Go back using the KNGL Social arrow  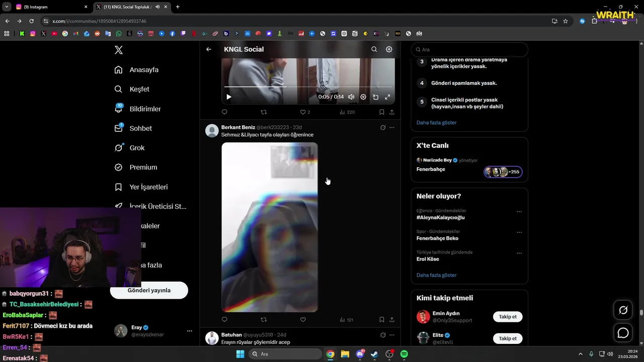tap(209, 49)
